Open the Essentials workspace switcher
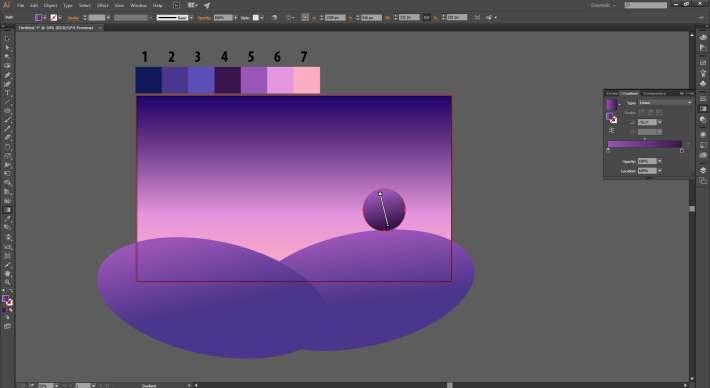Screen dimensions: 710x388 [x=603, y=5]
